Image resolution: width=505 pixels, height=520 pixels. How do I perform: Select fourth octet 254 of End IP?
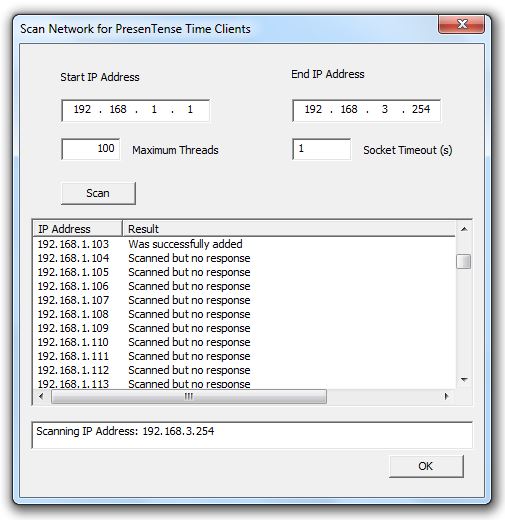click(421, 109)
